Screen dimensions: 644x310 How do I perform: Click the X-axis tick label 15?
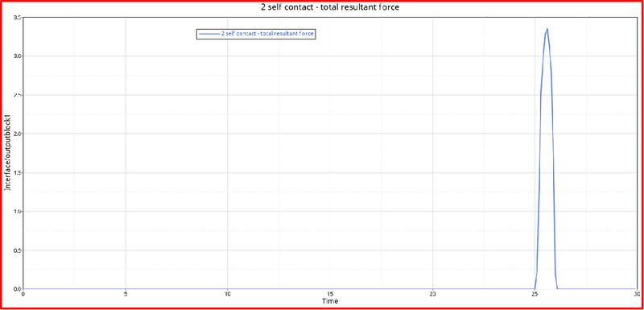330,294
